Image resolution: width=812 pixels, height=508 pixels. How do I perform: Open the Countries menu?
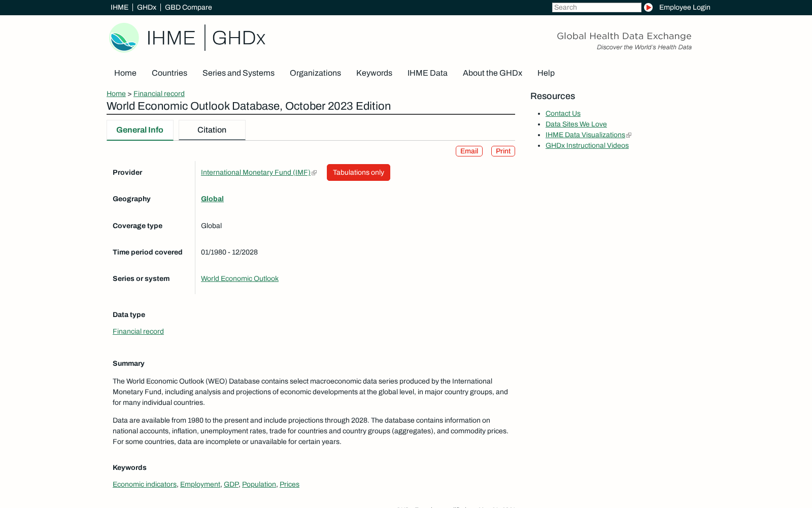[x=170, y=73]
